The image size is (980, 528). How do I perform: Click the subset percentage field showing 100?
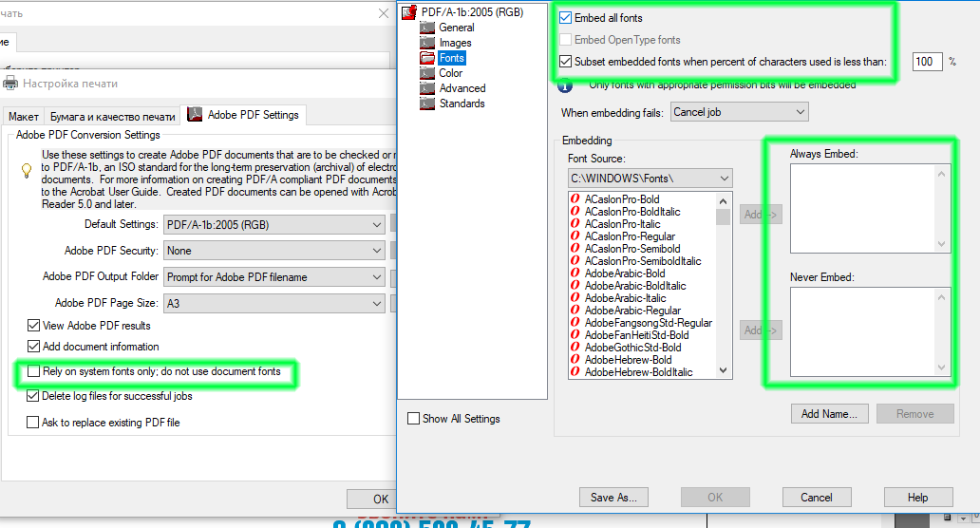click(x=928, y=61)
